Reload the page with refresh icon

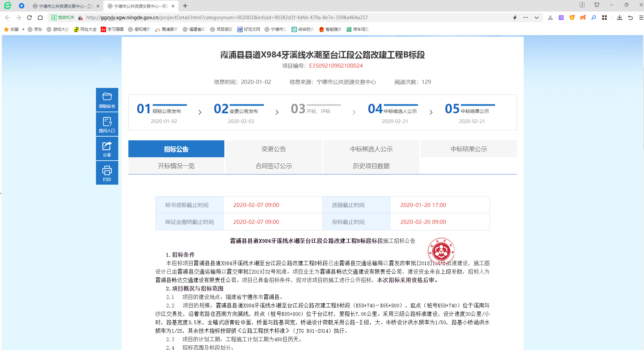pyautogui.click(x=29, y=18)
